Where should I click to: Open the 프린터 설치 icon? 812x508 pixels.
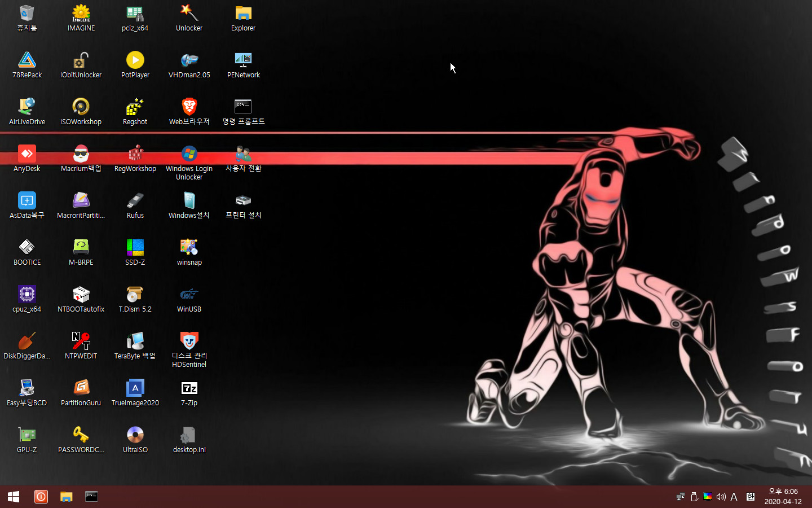244,205
